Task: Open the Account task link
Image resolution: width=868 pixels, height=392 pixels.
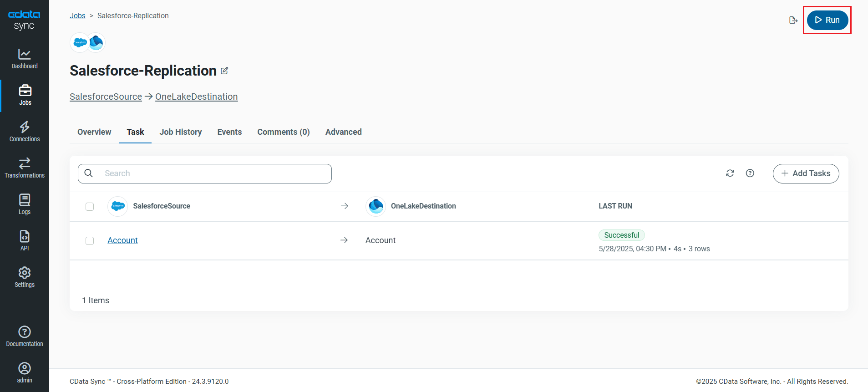Action: [x=122, y=240]
